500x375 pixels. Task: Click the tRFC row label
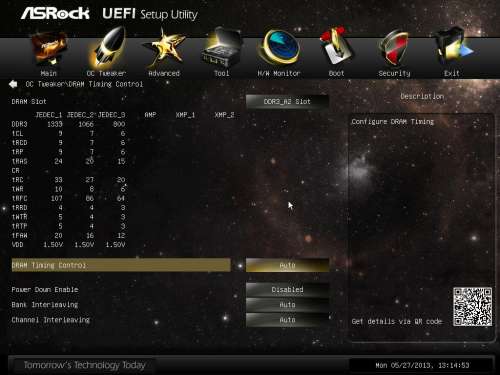(19, 198)
